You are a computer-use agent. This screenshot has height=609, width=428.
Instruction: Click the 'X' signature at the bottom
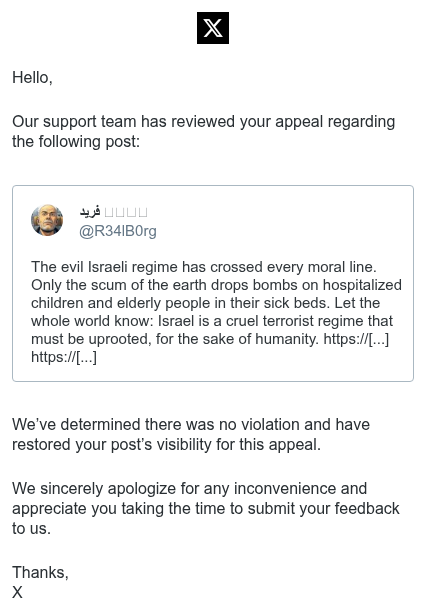(17, 593)
